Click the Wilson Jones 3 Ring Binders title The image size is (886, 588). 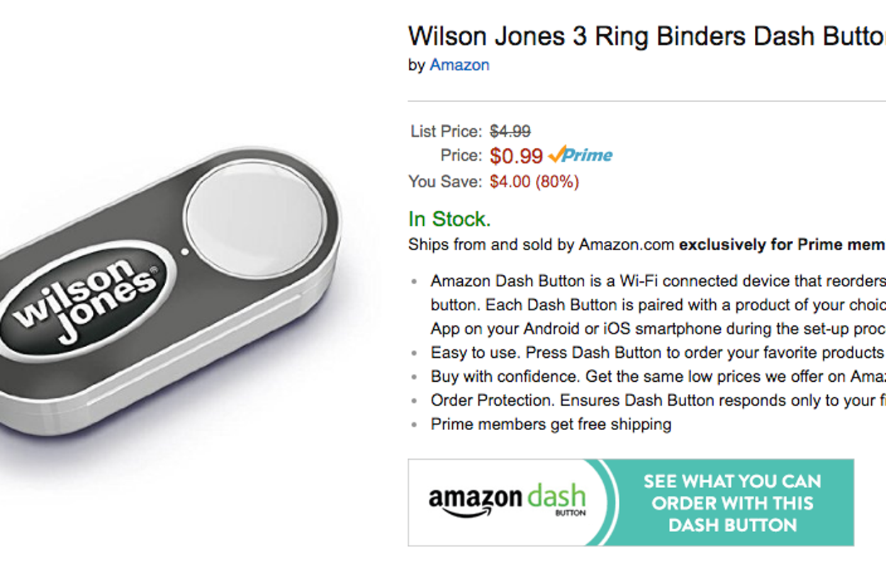tap(646, 36)
